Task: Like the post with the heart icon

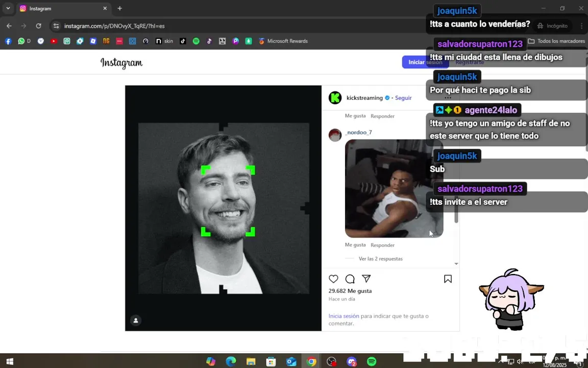Action: [333, 279]
